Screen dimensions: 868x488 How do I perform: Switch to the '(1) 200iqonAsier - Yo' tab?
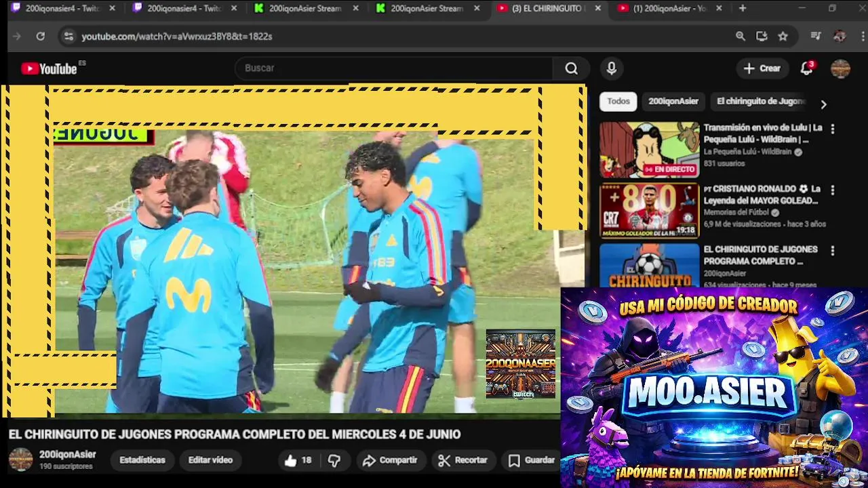click(x=670, y=8)
